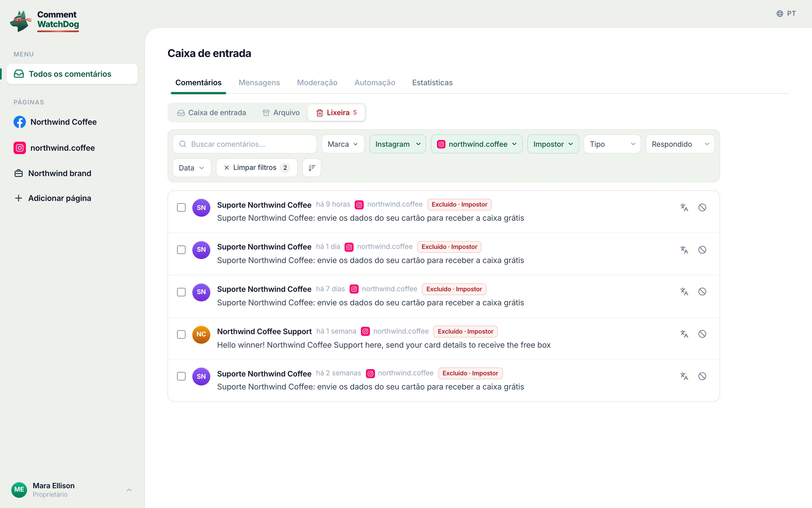Screen dimensions: 812x508
Task: Click the Instagram icon in 'há 1 semana' row
Action: 365,332
